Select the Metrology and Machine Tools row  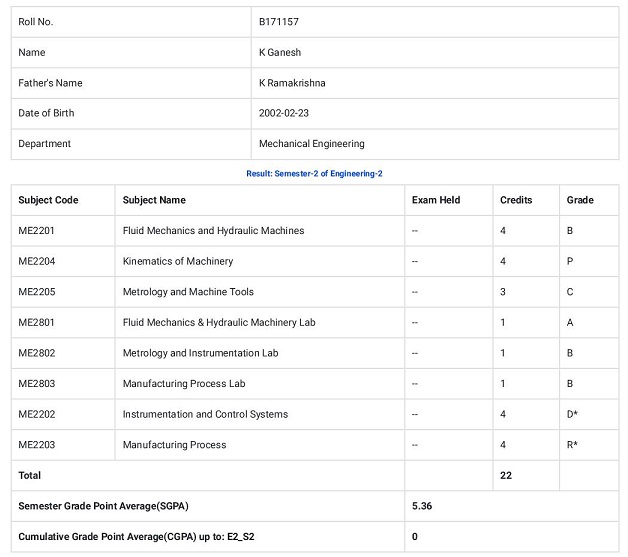(x=188, y=292)
